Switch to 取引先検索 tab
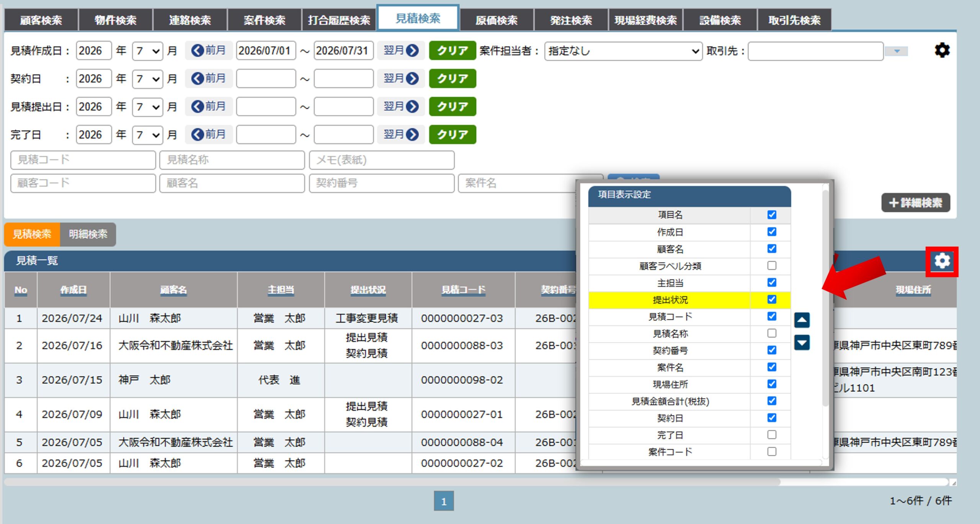Viewport: 980px width, 524px height. pos(794,20)
